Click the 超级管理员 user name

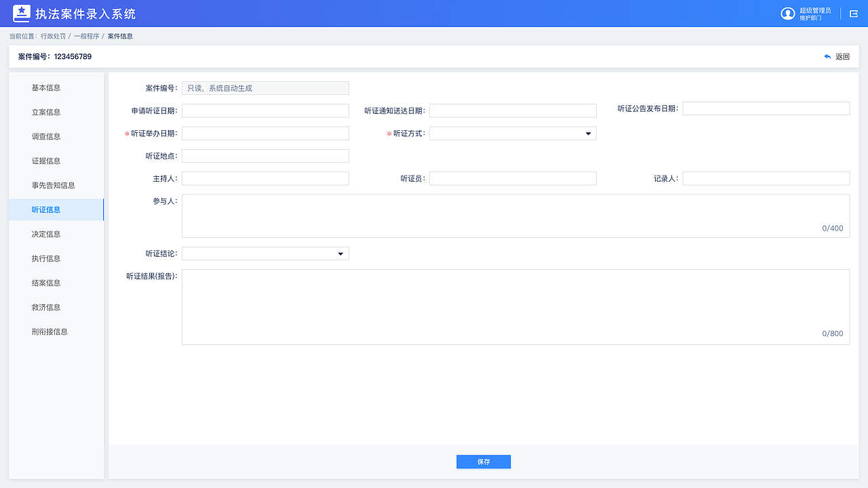(x=815, y=10)
